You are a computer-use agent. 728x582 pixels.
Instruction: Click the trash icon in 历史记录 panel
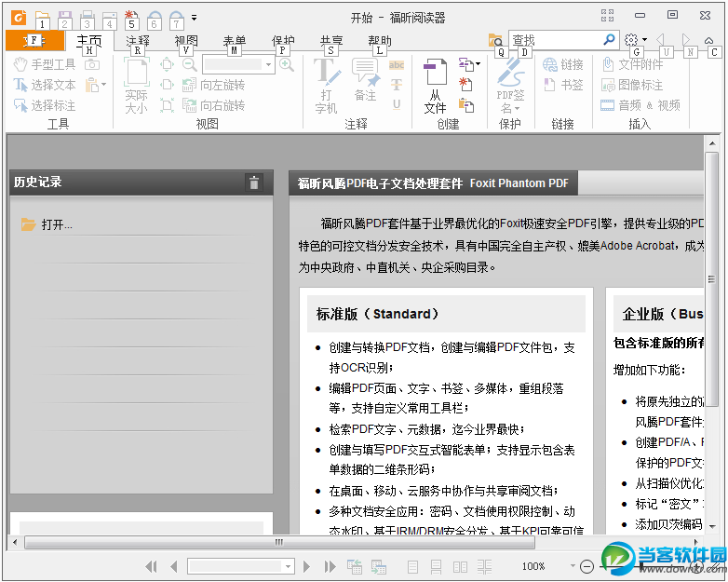coord(253,183)
